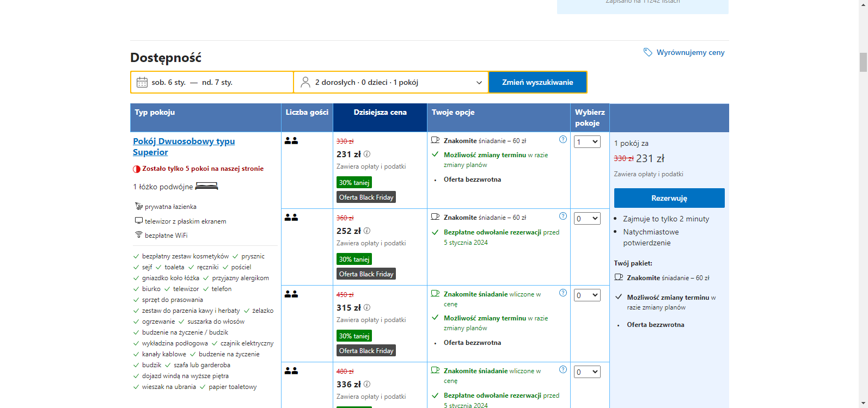
Task: Open the date range picker sob. 6 sty.
Action: point(212,82)
